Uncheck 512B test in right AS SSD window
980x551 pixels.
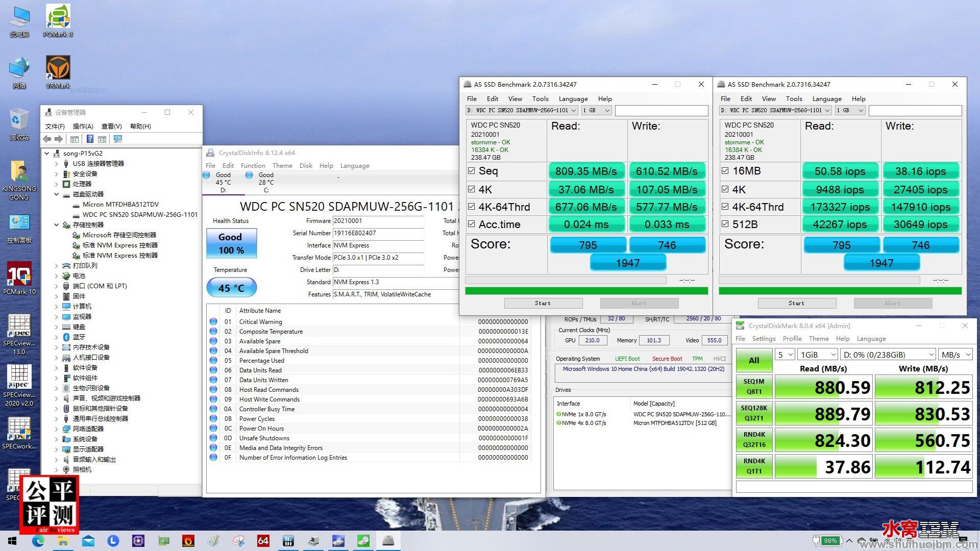[x=725, y=224]
